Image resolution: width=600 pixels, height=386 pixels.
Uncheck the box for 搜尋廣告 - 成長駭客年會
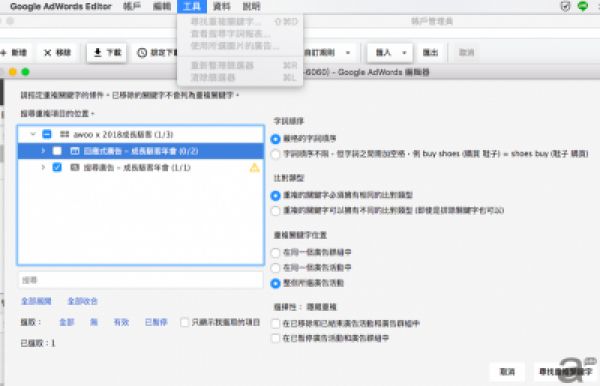pos(57,167)
